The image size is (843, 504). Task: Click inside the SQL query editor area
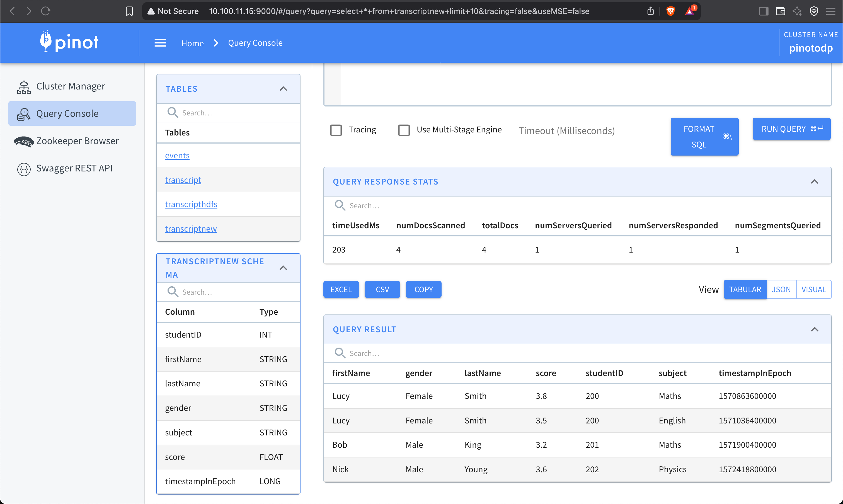point(585,84)
